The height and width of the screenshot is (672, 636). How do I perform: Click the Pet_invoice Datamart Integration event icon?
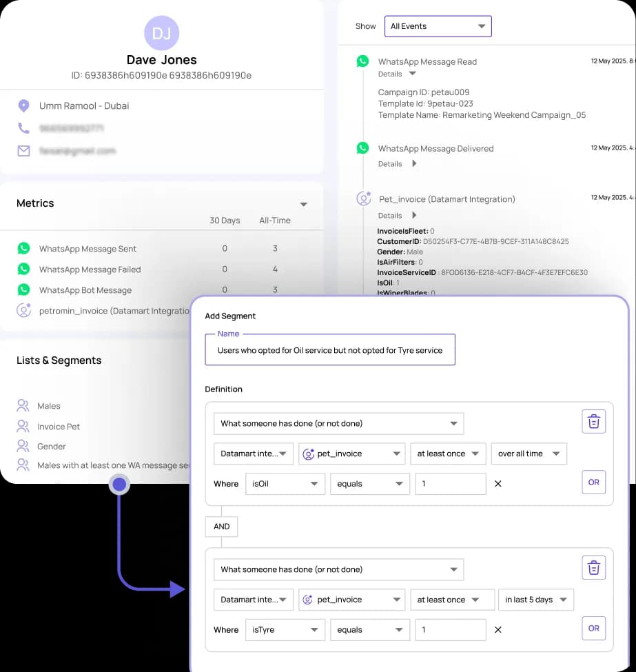pos(363,199)
